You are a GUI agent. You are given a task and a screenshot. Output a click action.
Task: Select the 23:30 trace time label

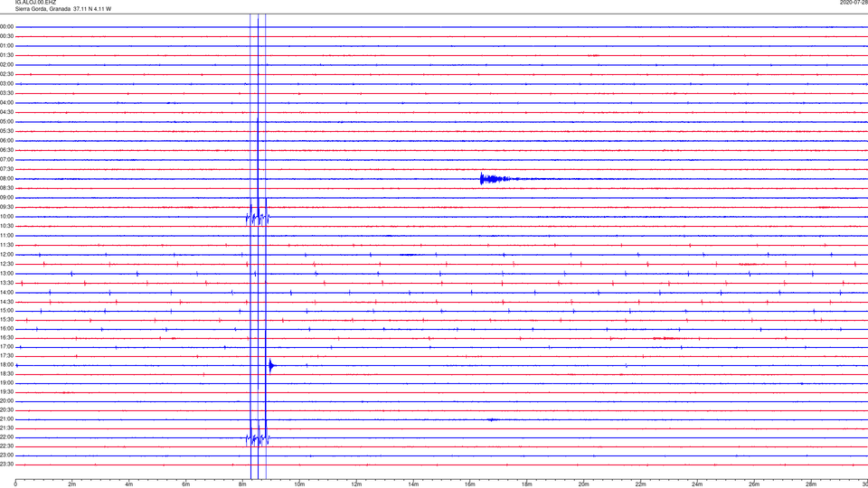click(x=7, y=465)
